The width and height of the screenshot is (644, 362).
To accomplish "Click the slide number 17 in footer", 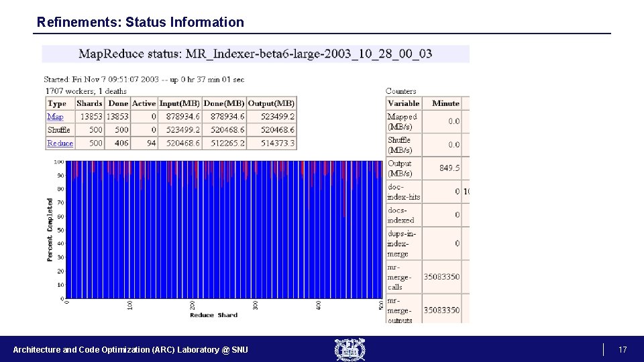I will [623, 350].
